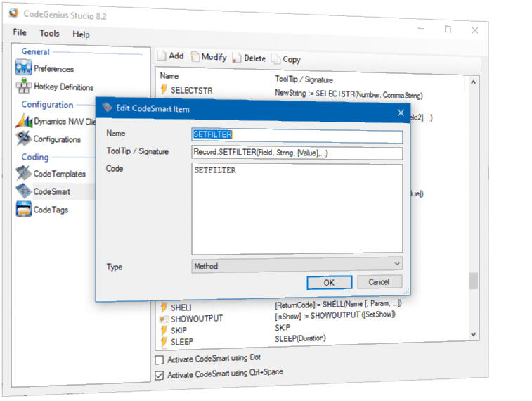Open CodeTemplates pencil icon
This screenshot has width=532, height=401.
tap(24, 173)
